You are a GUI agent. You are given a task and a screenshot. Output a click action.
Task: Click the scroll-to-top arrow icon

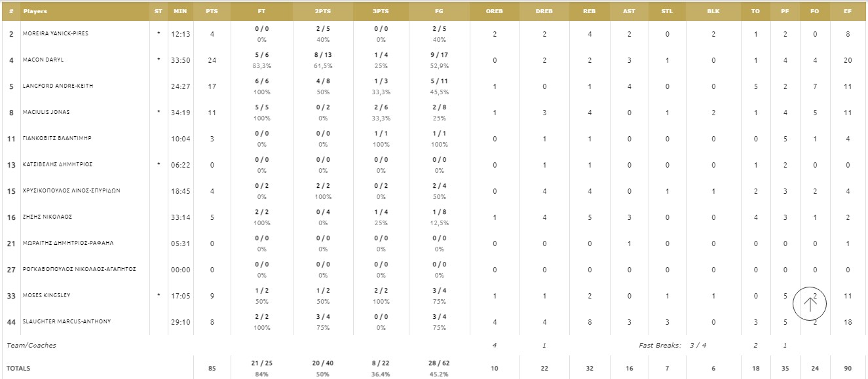(810, 303)
